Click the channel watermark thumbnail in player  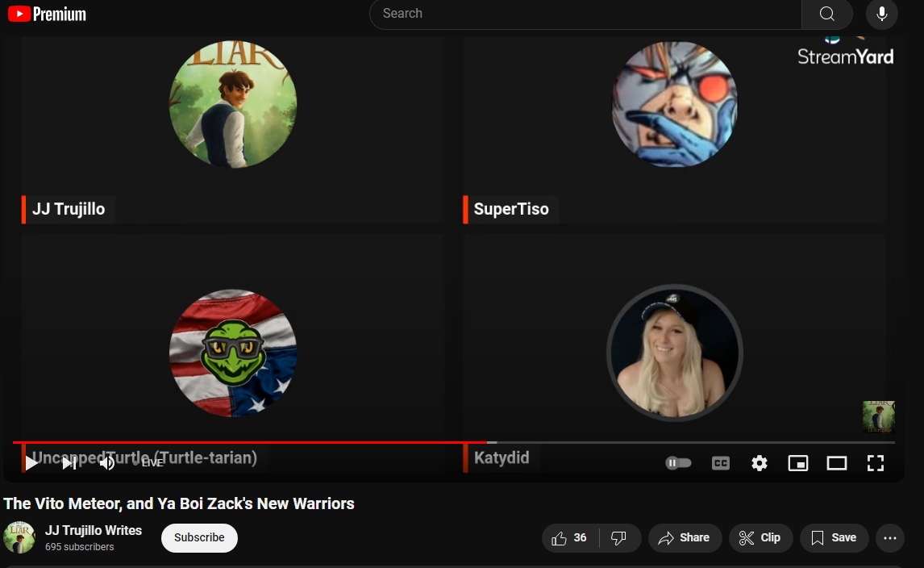point(879,416)
